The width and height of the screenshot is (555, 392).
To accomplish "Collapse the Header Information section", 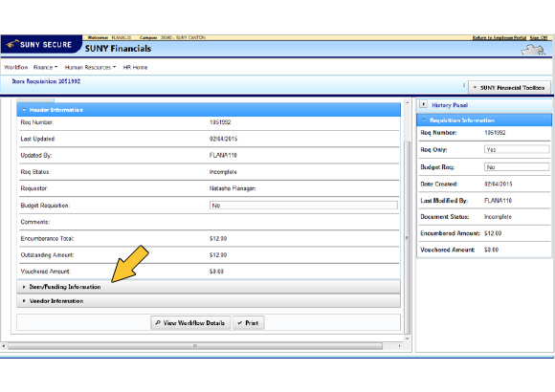I will [209, 110].
